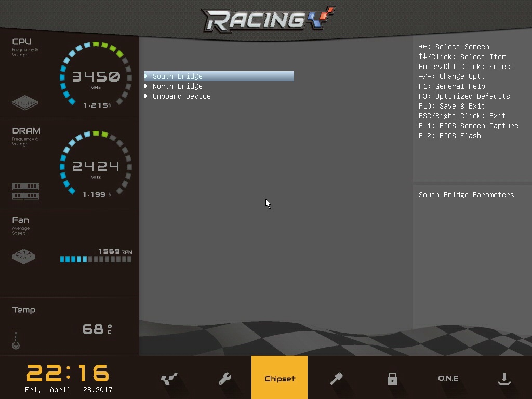
Task: Click the arrow beside South Bridge
Action: [x=146, y=76]
